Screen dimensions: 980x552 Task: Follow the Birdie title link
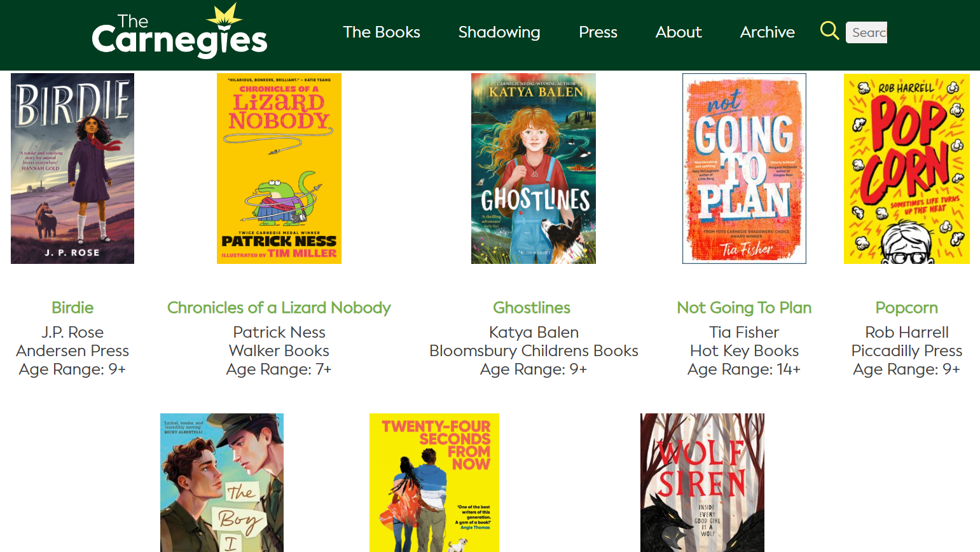pos(72,308)
